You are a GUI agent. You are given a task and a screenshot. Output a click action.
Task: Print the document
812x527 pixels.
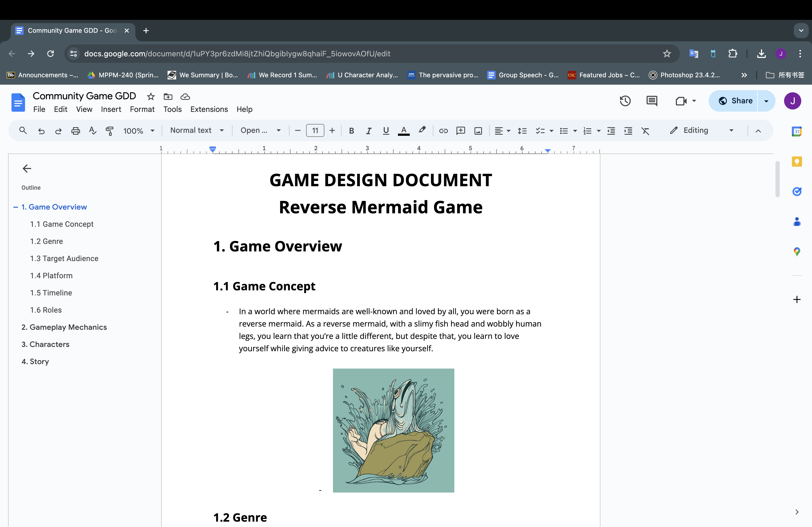[x=75, y=131]
